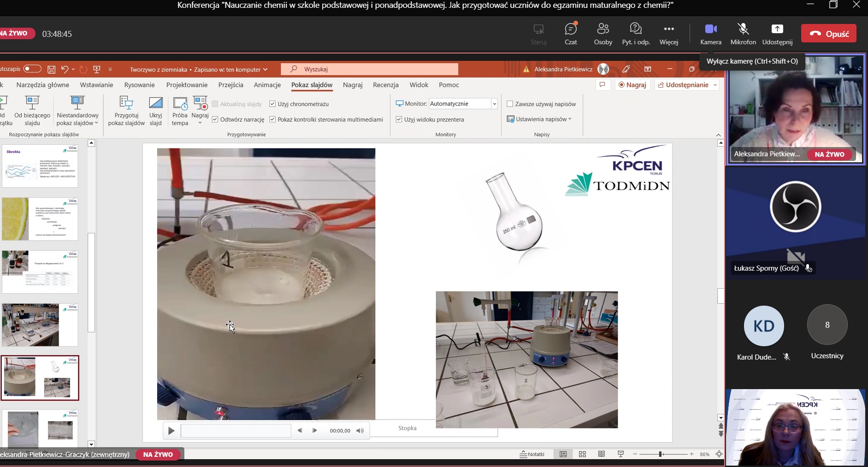Collapse the ribbon with chevron
This screenshot has height=467, width=868.
coord(719,135)
